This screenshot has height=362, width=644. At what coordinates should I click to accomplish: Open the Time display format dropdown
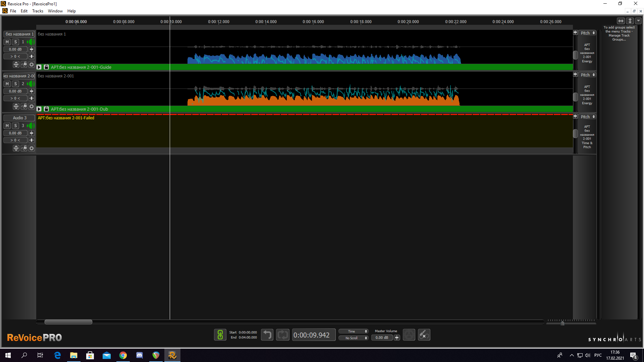(x=353, y=331)
